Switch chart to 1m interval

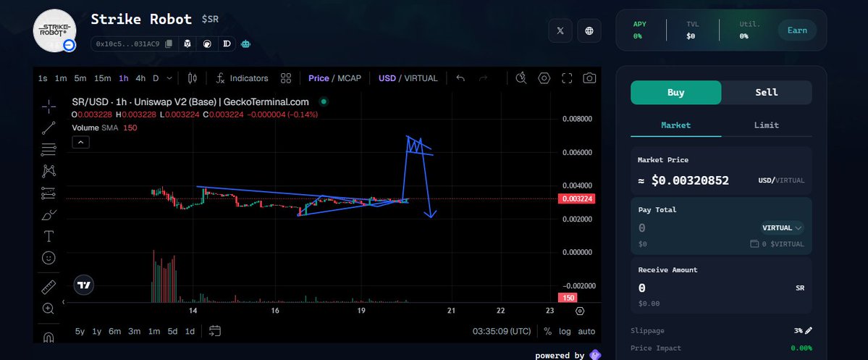point(61,78)
